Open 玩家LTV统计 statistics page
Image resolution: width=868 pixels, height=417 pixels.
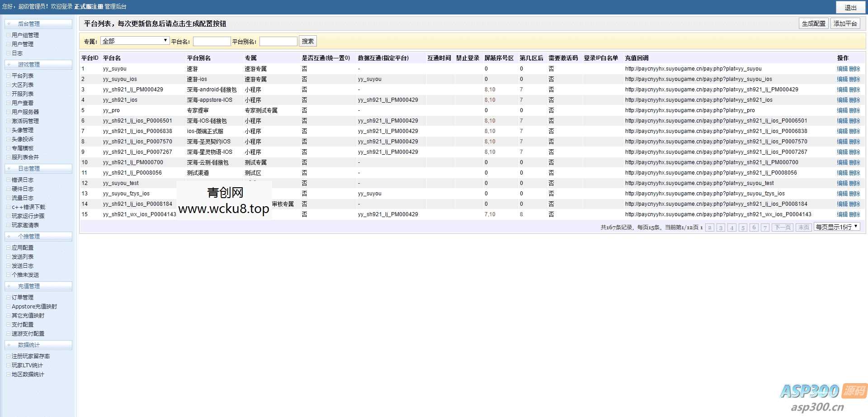(x=25, y=365)
